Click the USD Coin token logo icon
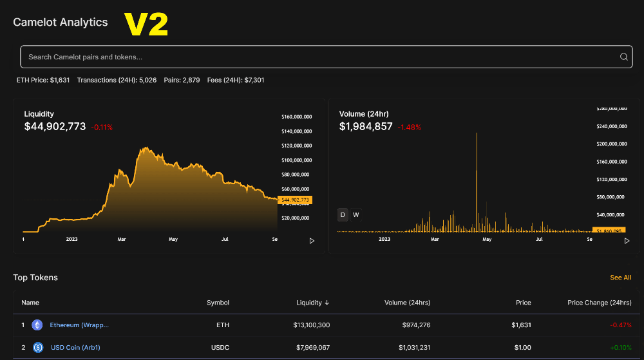The image size is (644, 360). (x=38, y=348)
